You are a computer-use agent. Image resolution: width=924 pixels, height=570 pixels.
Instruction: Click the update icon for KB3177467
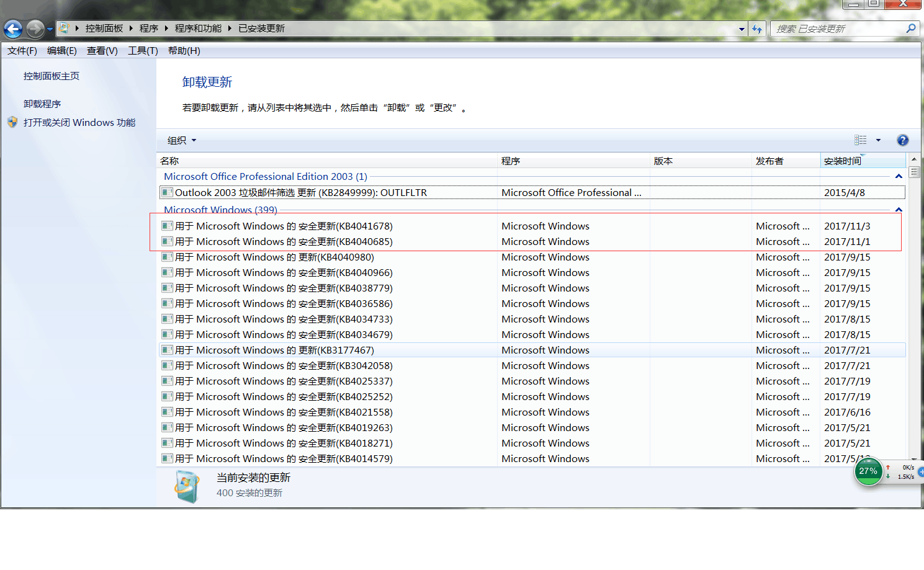coord(166,350)
